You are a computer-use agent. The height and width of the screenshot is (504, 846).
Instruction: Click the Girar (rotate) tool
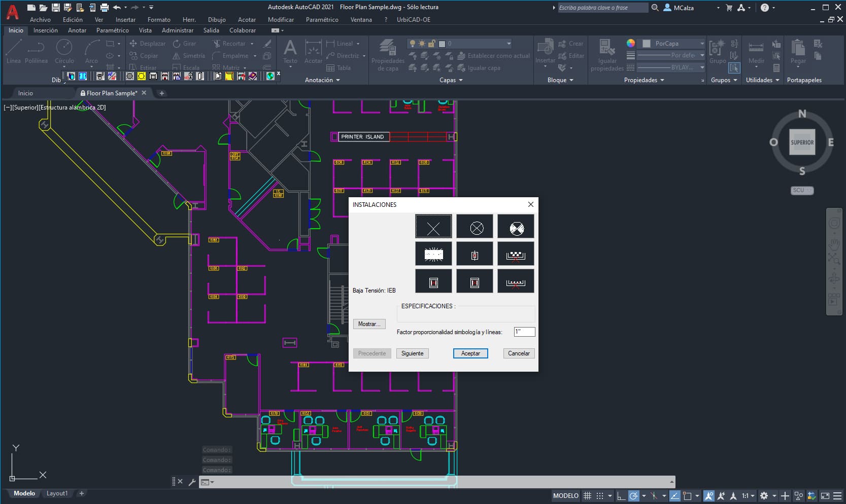pos(184,44)
